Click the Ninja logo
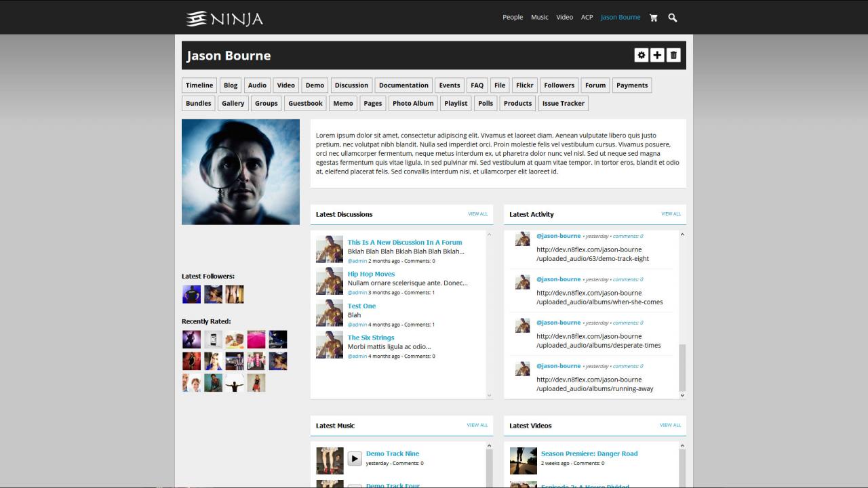The image size is (868, 488). [x=224, y=18]
